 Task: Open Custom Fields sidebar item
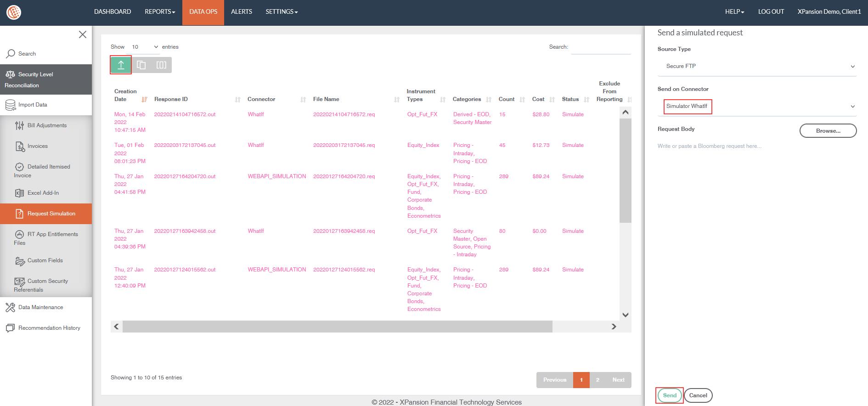(45, 260)
